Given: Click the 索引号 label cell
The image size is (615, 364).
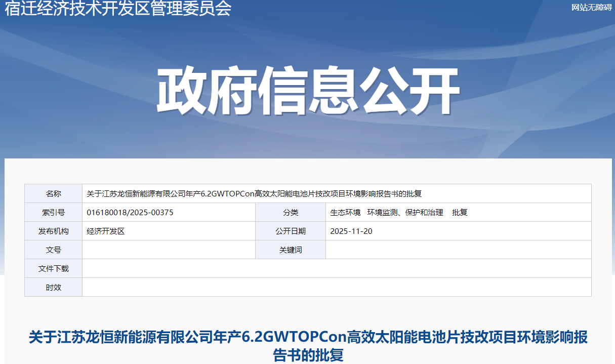Looking at the screenshot, I should (53, 213).
